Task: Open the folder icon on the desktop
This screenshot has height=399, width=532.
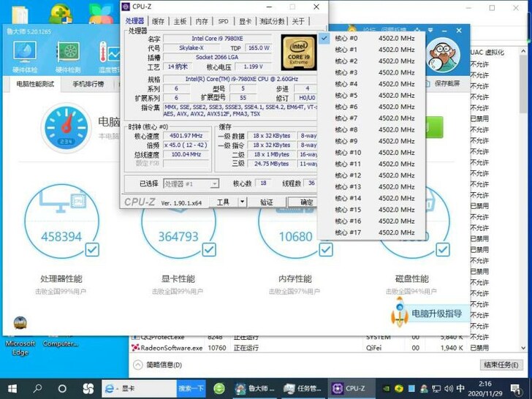Action: coord(20,15)
